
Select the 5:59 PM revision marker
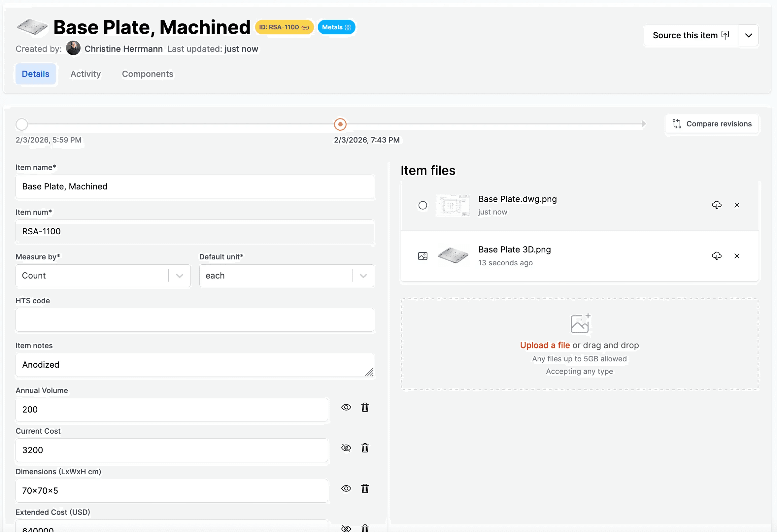(x=22, y=124)
